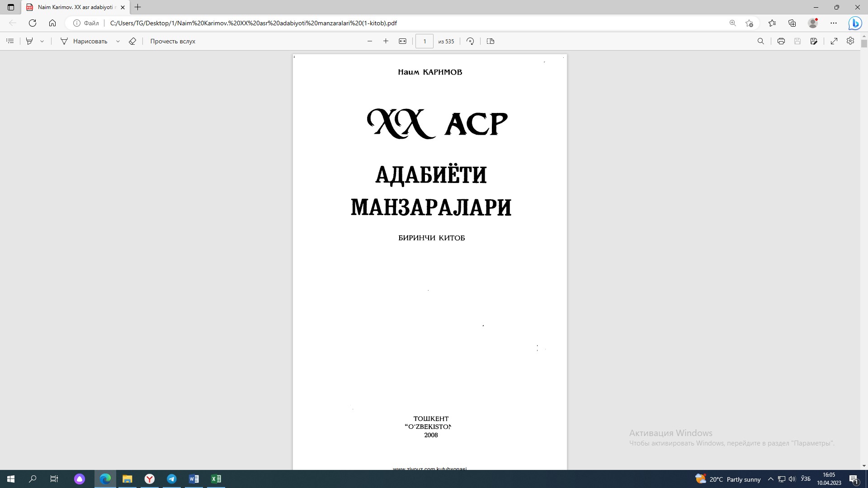The height and width of the screenshot is (488, 868).
Task: Open the Alice assistant taskbar icon
Action: 80,479
